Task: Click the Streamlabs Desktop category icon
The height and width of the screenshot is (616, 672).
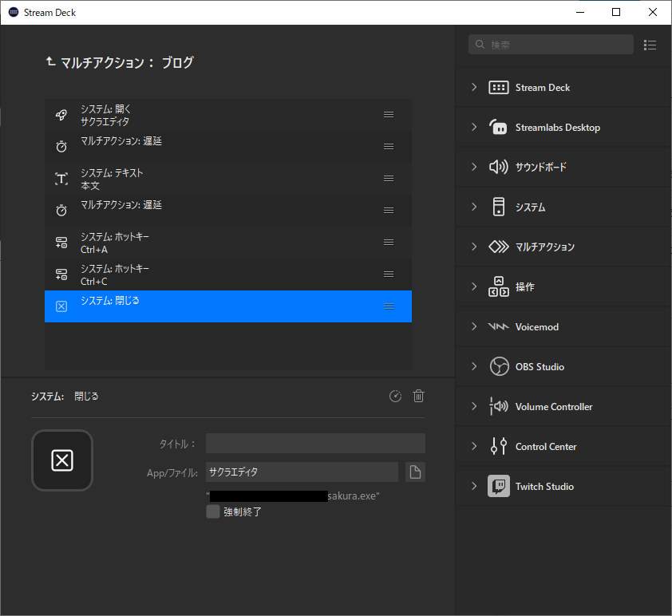Action: (x=499, y=127)
